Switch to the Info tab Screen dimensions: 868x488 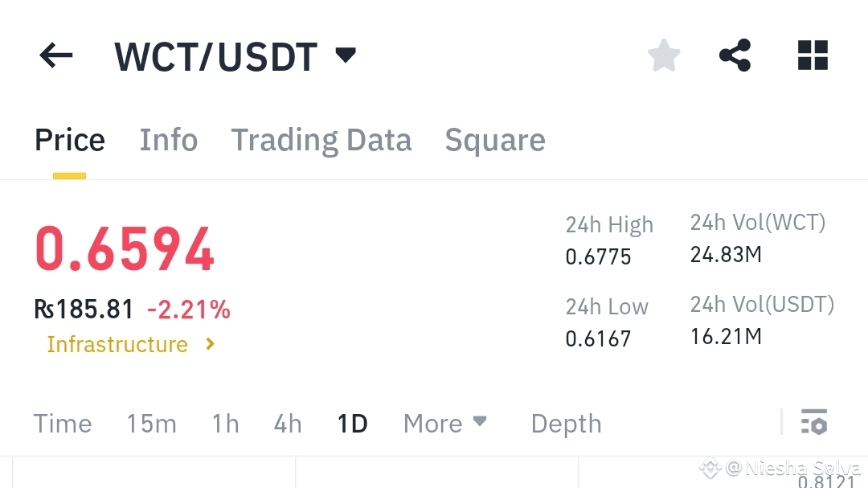click(x=169, y=141)
